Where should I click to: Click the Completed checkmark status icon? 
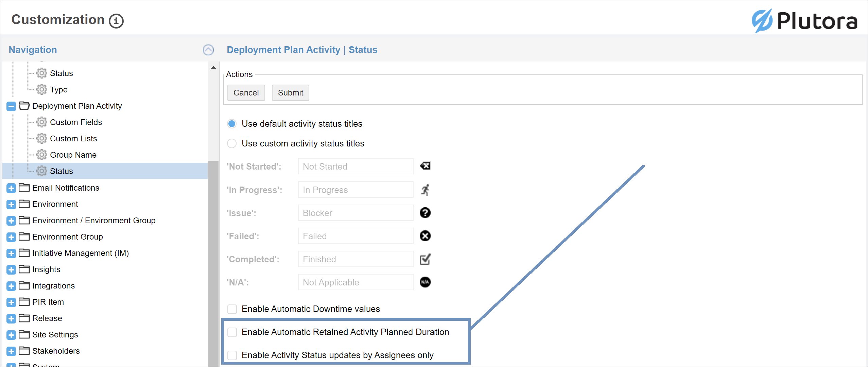click(425, 259)
